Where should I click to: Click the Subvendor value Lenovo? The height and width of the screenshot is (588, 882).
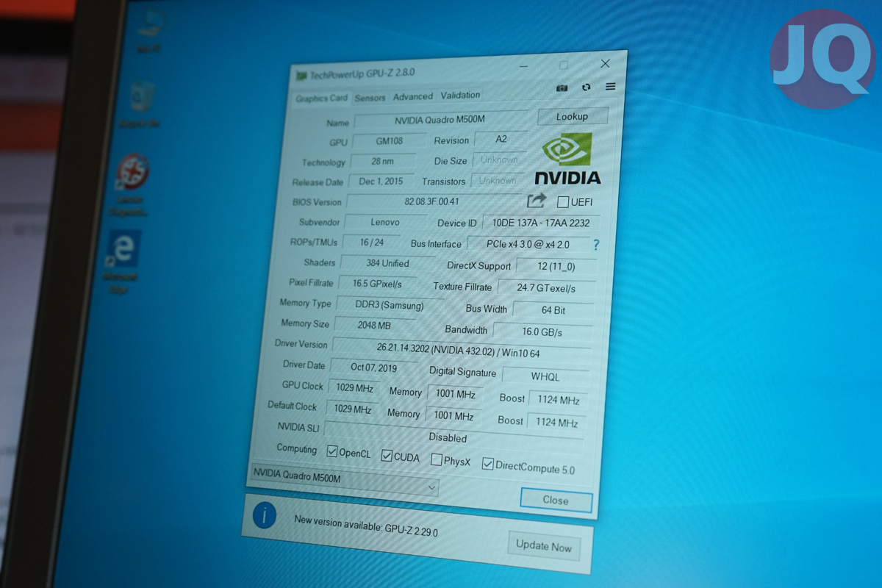click(385, 222)
